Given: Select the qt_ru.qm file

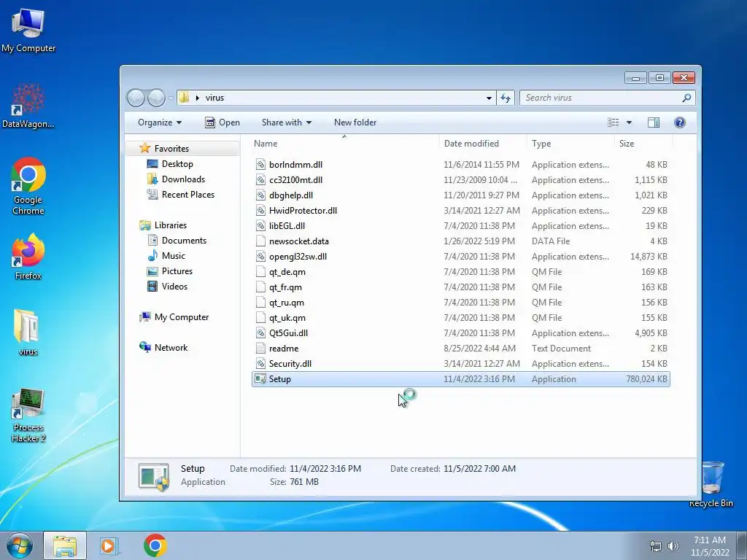Looking at the screenshot, I should (461, 303).
